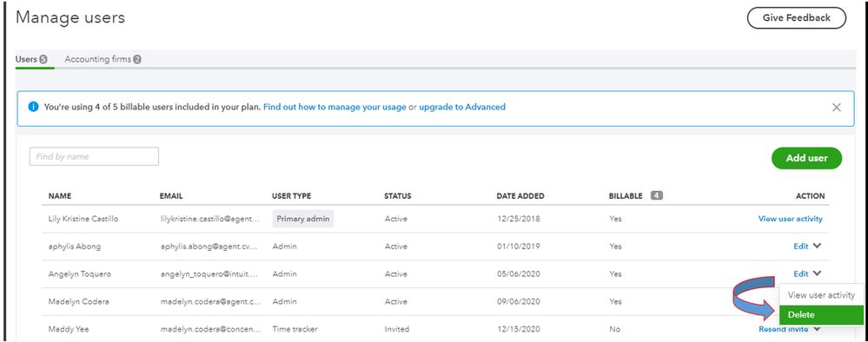Click the angelyn_toquero email cell
Screen dimensions: 868x342
click(209, 273)
